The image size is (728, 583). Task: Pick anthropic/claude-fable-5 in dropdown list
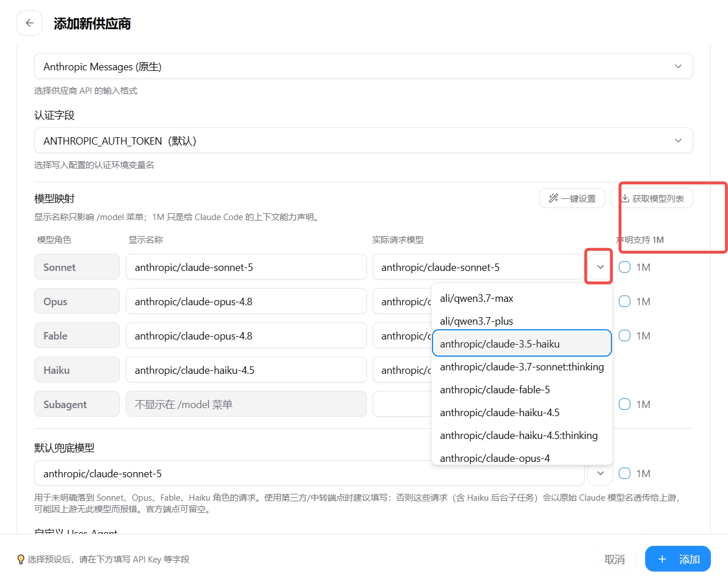click(522, 389)
